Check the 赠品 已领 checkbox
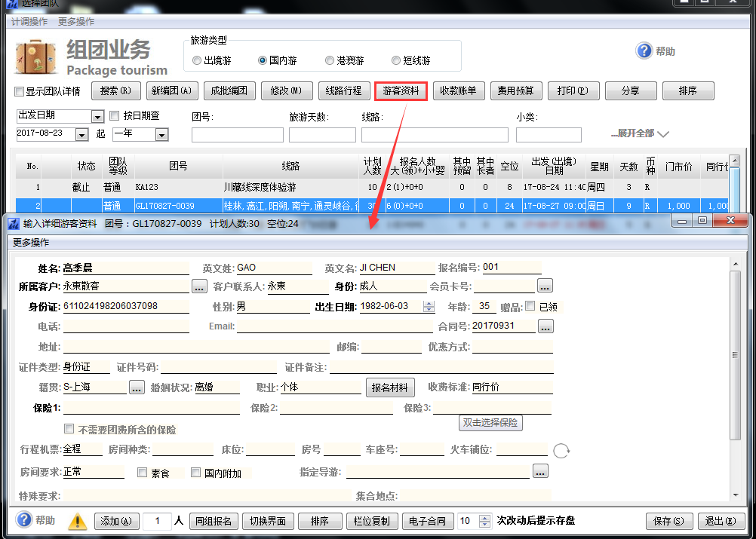This screenshot has width=756, height=539. click(530, 306)
